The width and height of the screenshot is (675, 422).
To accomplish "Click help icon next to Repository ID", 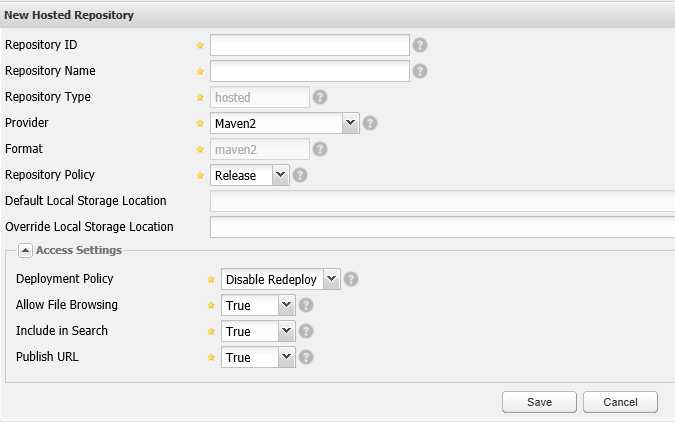I will (x=420, y=45).
